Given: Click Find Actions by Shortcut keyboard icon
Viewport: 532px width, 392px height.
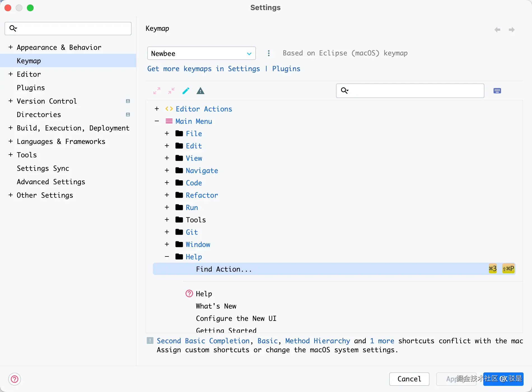Looking at the screenshot, I should [x=497, y=91].
